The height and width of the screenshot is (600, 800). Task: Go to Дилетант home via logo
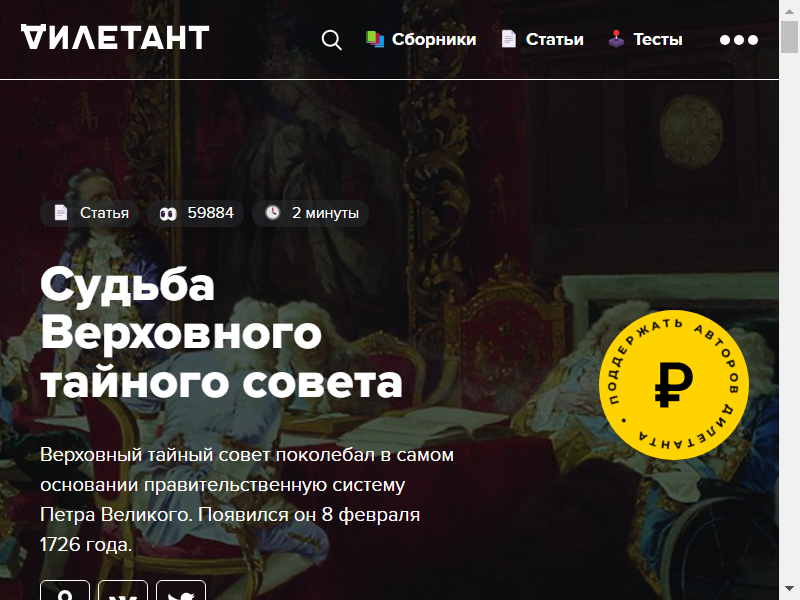pos(115,37)
